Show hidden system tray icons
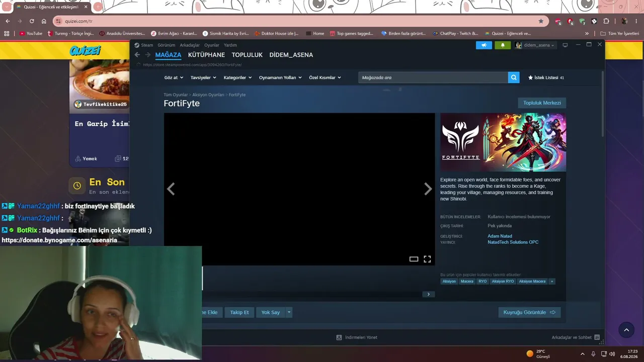The width and height of the screenshot is (644, 362). tap(583, 354)
